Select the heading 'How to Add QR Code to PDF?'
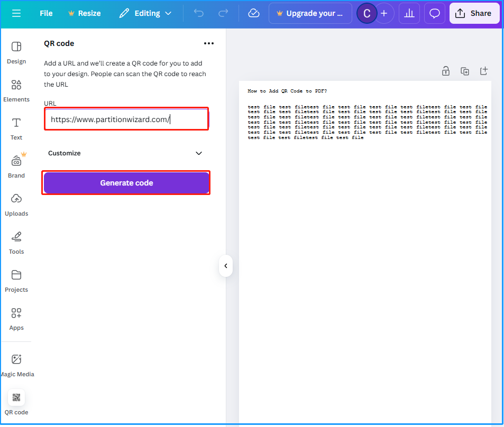The height and width of the screenshot is (427, 504). point(287,91)
